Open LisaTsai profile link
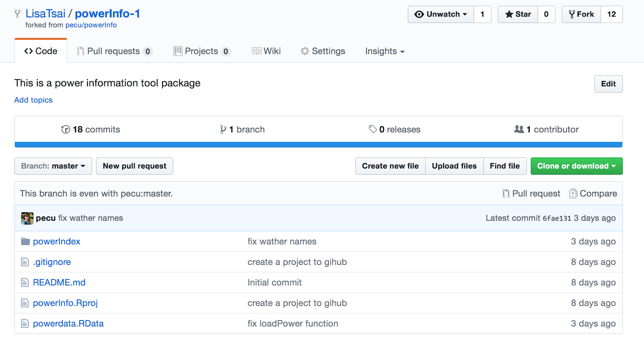Image resolution: width=644 pixels, height=339 pixels. point(45,14)
